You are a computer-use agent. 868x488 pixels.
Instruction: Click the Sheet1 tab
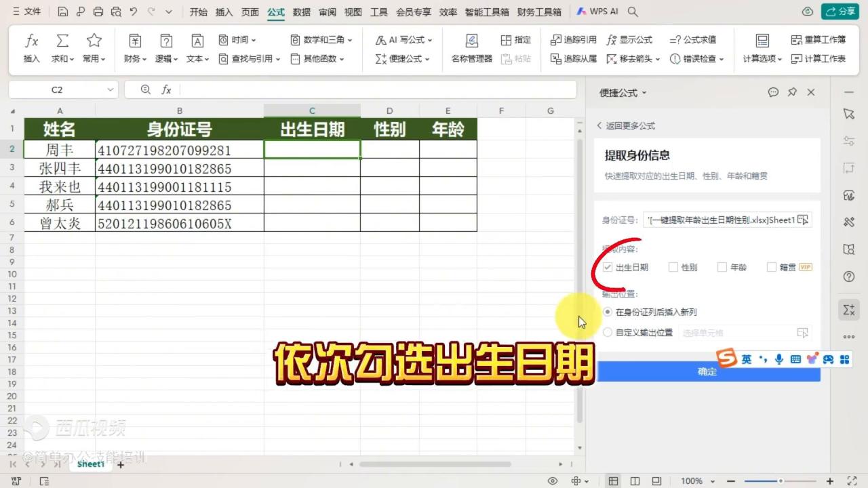tap(90, 464)
